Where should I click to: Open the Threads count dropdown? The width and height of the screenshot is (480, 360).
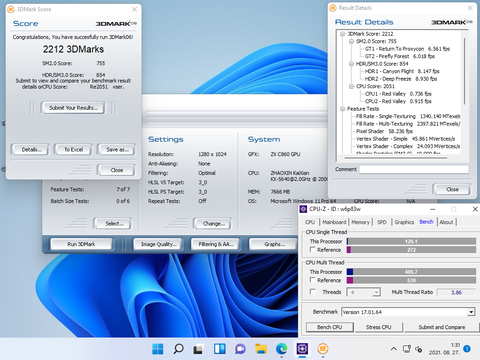(376, 292)
